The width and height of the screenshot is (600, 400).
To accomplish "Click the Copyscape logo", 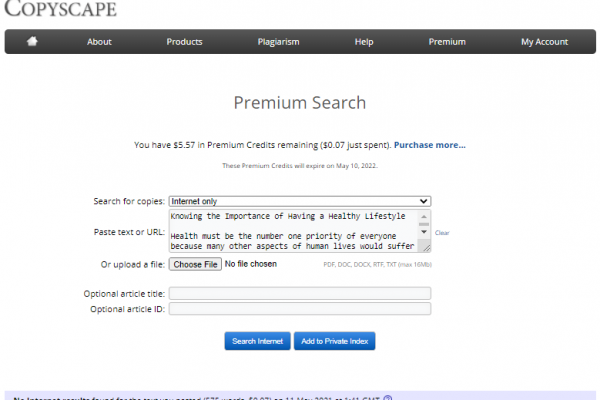I will (60, 8).
